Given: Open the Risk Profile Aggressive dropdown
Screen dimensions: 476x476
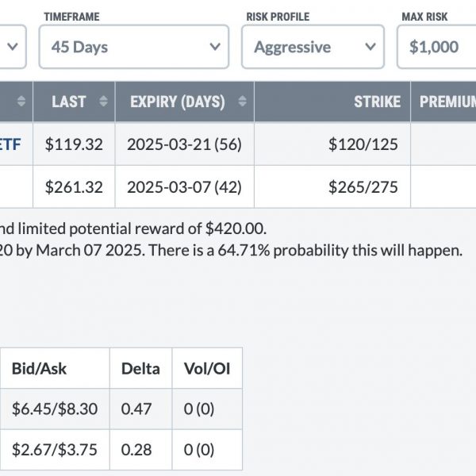Looking at the screenshot, I should (x=313, y=47).
